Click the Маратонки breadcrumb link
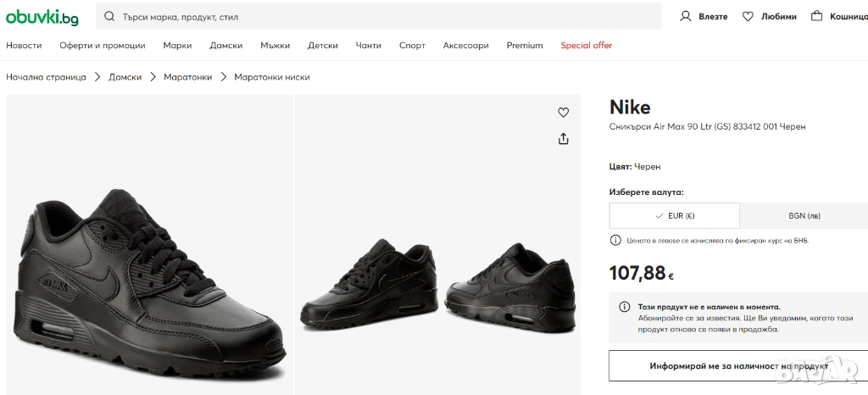868x395 pixels. 187,77
